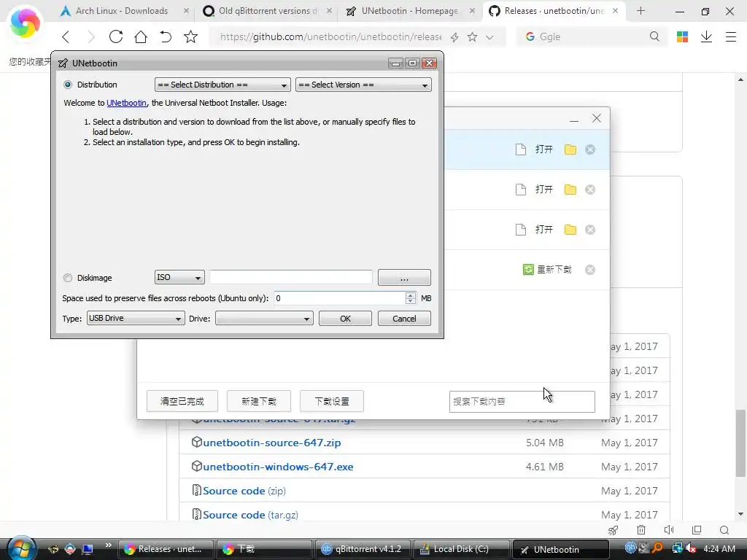The height and width of the screenshot is (560, 747).
Task: Open Windows Start orb
Action: coord(22,548)
